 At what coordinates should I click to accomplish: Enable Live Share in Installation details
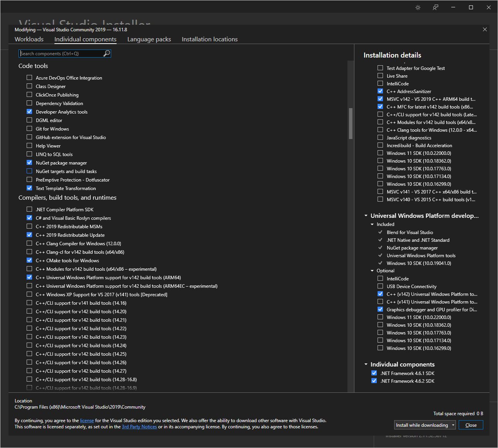[380, 76]
